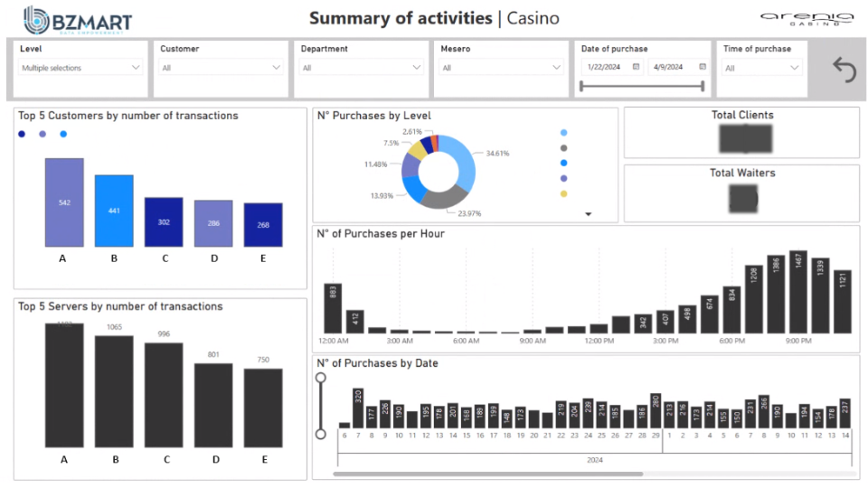Expand more legend items arrow in Purchases by Level
This screenshot has width=868, height=488.
tap(589, 214)
